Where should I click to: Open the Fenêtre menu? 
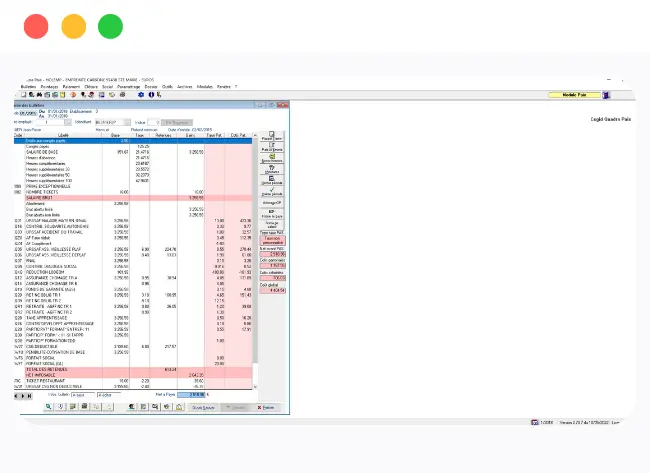tap(224, 87)
